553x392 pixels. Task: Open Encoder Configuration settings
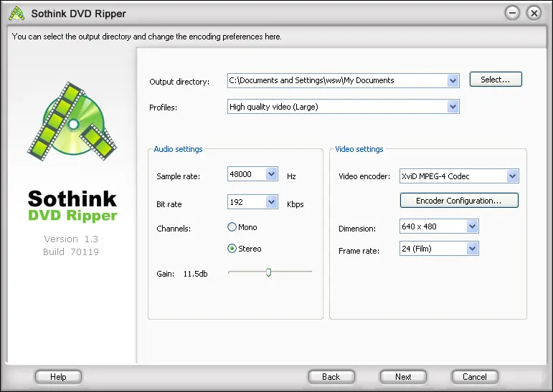(458, 201)
